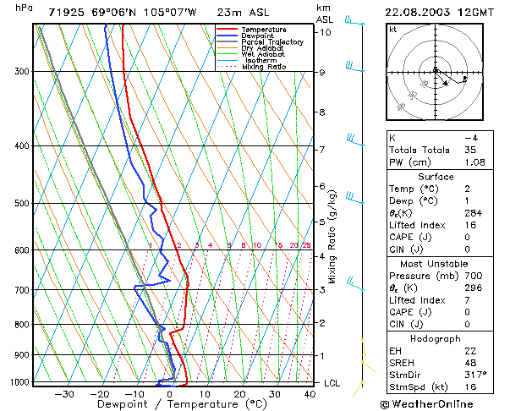The image size is (532, 411).
Task: Click 'CIN (J)' in the Most Unstable section
Action: coord(406,324)
